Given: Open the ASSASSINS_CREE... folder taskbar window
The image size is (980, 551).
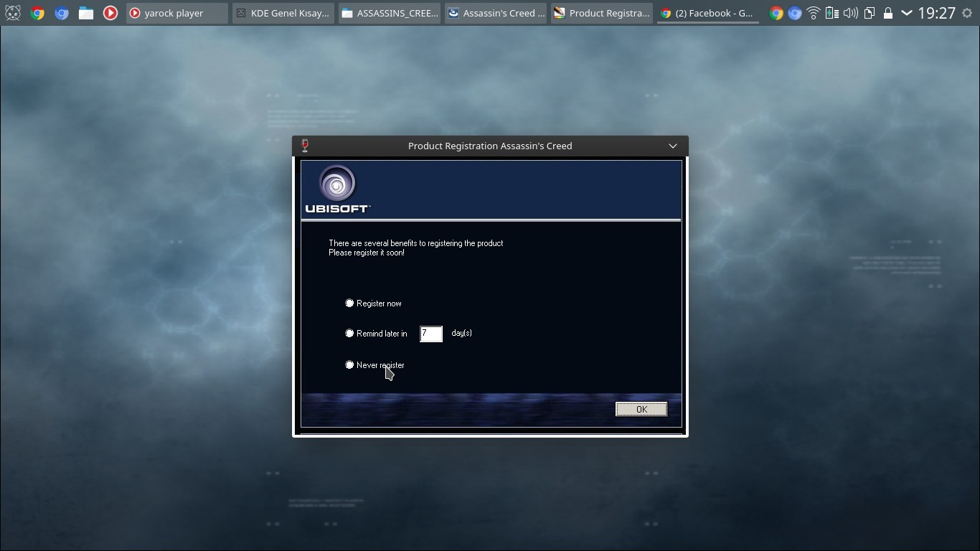Looking at the screenshot, I should pos(390,13).
